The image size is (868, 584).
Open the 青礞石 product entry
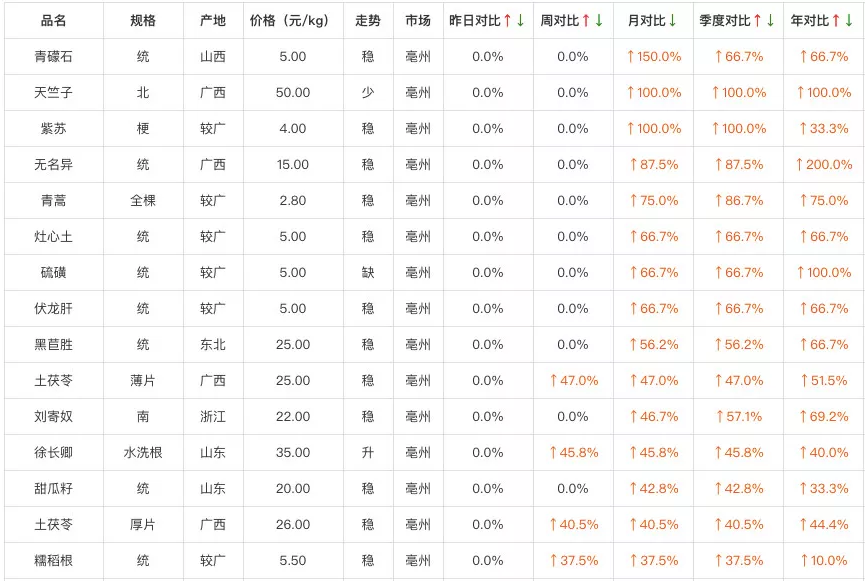tap(53, 57)
